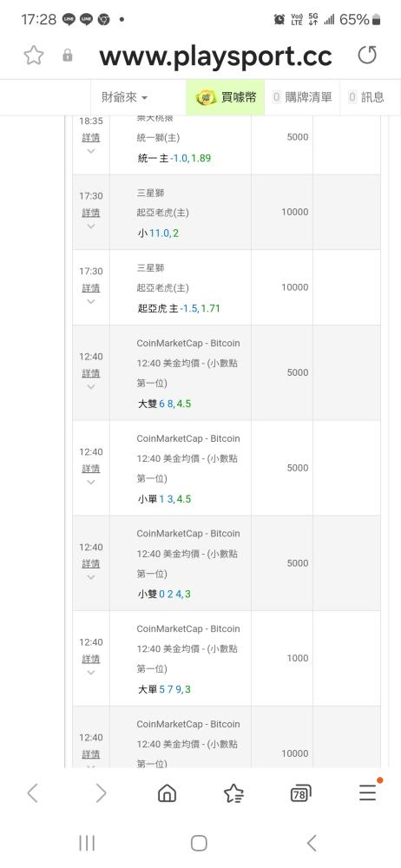Screen dimensions: 401x868
Task: Open the tab switcher showing 78 tabs
Action: (x=300, y=793)
